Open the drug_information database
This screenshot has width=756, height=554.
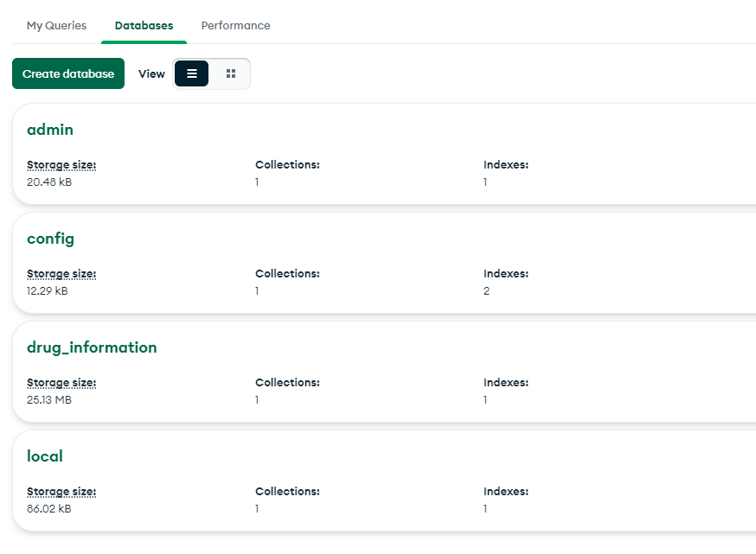tap(92, 347)
